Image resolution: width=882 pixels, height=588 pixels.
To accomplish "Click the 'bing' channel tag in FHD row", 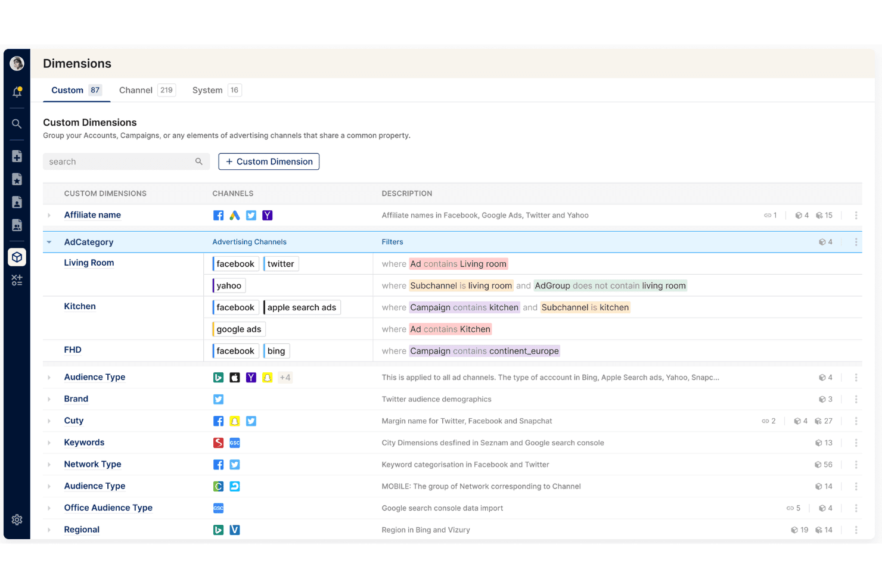I will pyautogui.click(x=277, y=351).
